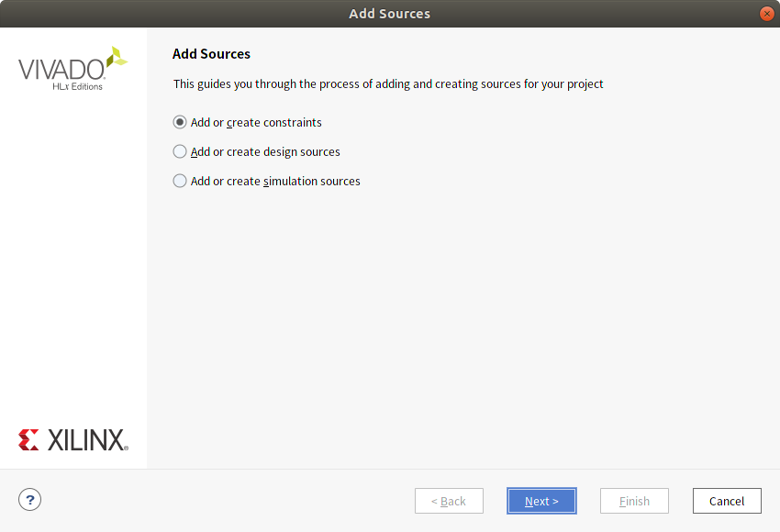This screenshot has height=532, width=780.
Task: Click the Finish button
Action: 634,501
